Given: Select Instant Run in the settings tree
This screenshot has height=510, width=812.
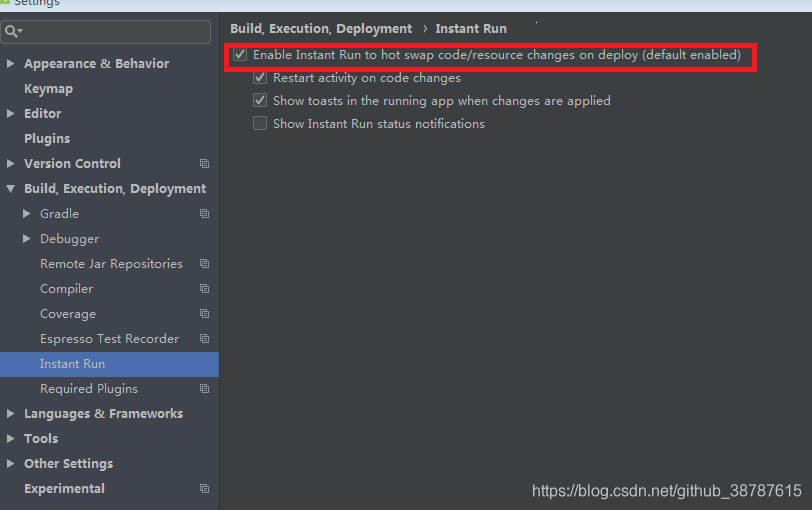Looking at the screenshot, I should [x=109, y=364].
